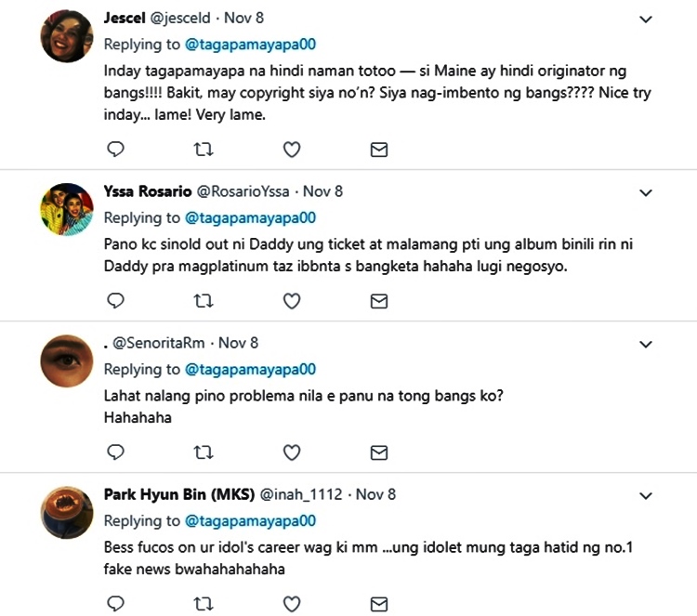The width and height of the screenshot is (697, 616).
Task: Reply to Yssa Rosario's tweet
Action: pyautogui.click(x=116, y=300)
